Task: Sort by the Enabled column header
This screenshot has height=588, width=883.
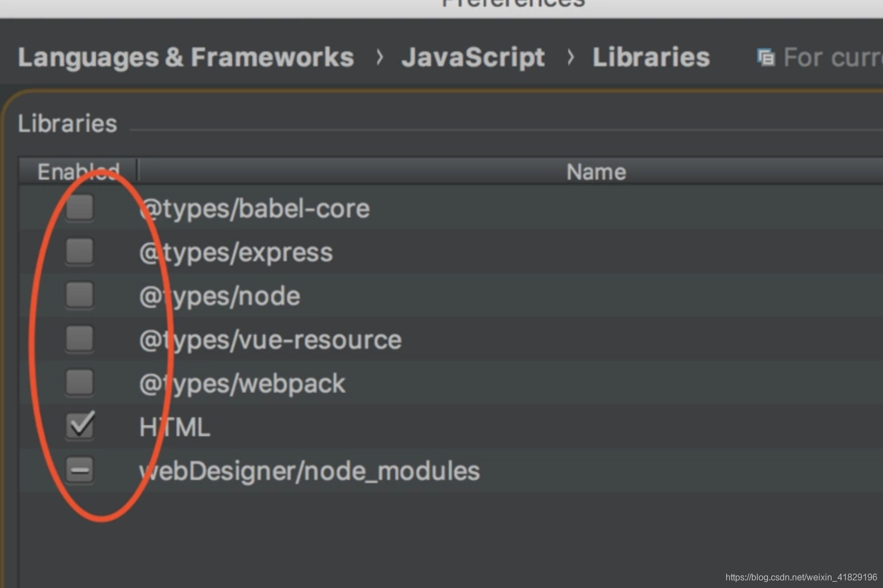Action: tap(78, 171)
